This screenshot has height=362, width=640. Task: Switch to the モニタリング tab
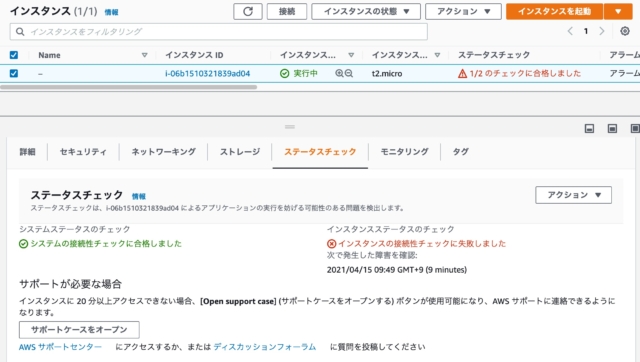click(404, 152)
